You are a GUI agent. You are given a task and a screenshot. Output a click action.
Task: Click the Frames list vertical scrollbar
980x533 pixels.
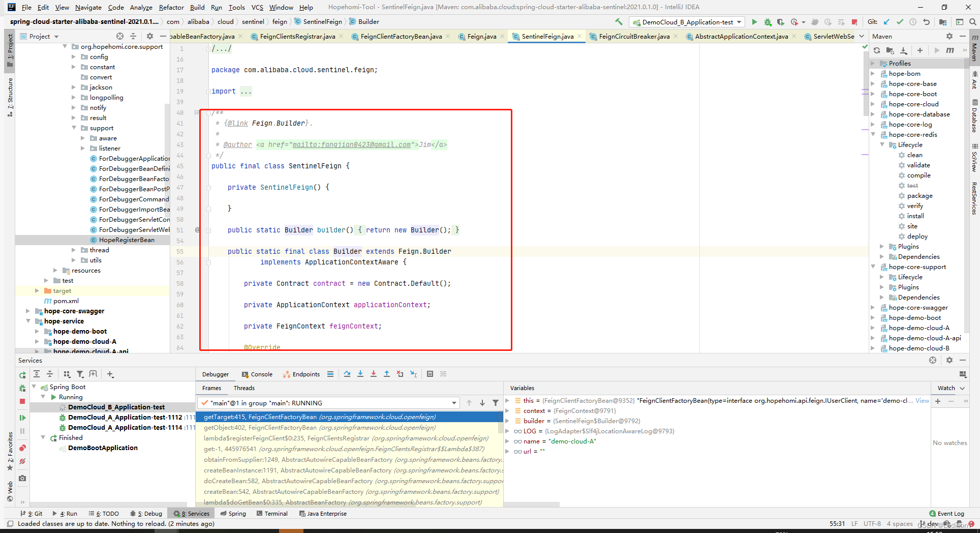(501, 422)
